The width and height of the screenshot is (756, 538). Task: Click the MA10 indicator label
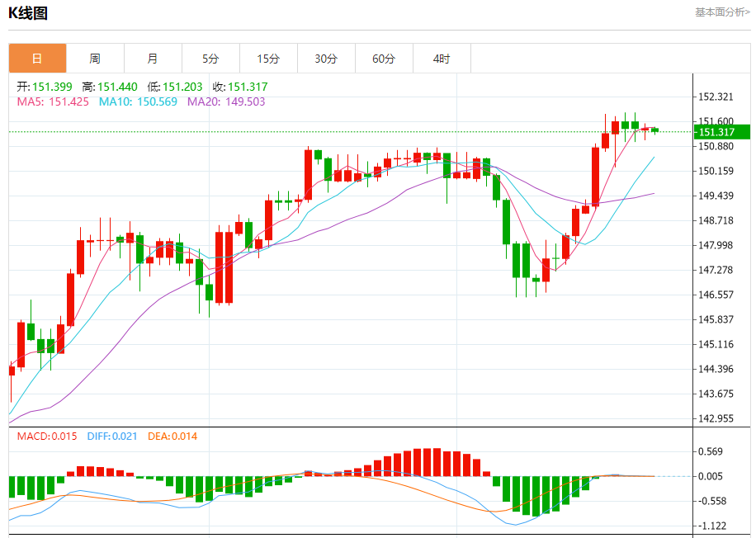(138, 101)
